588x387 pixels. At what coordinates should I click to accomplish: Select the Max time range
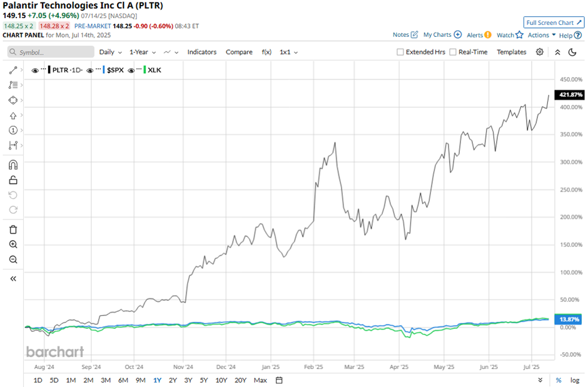(x=260, y=380)
